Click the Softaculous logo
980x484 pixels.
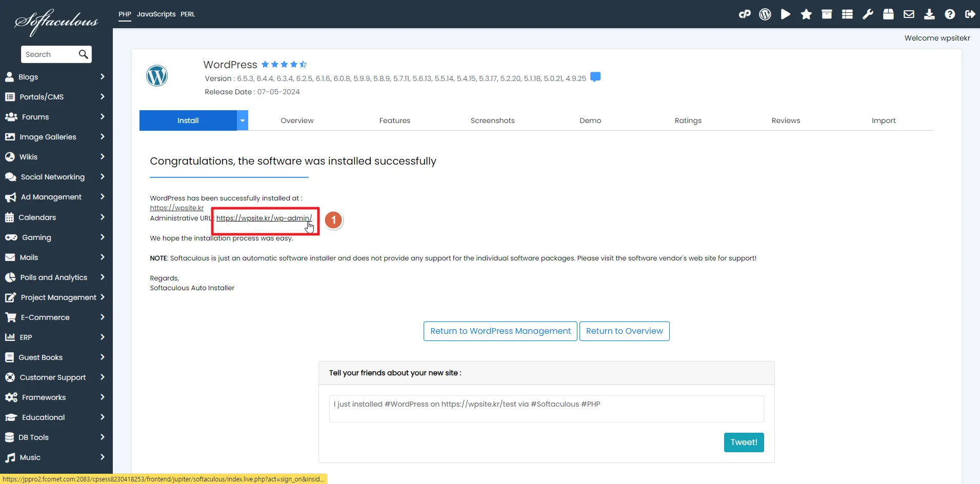click(x=56, y=22)
